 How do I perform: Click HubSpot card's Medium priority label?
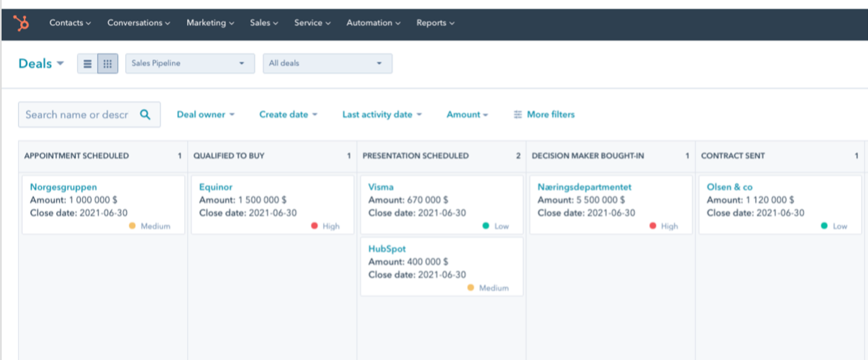[x=494, y=287]
